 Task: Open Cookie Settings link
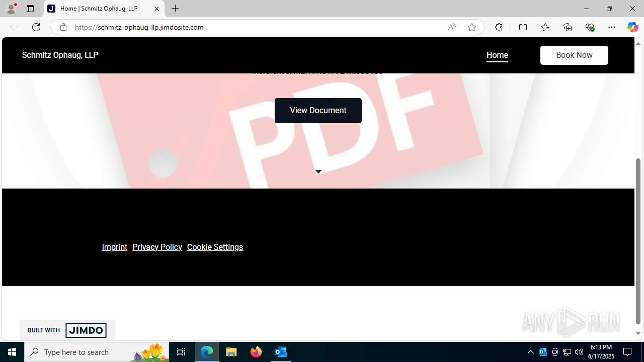tap(215, 247)
